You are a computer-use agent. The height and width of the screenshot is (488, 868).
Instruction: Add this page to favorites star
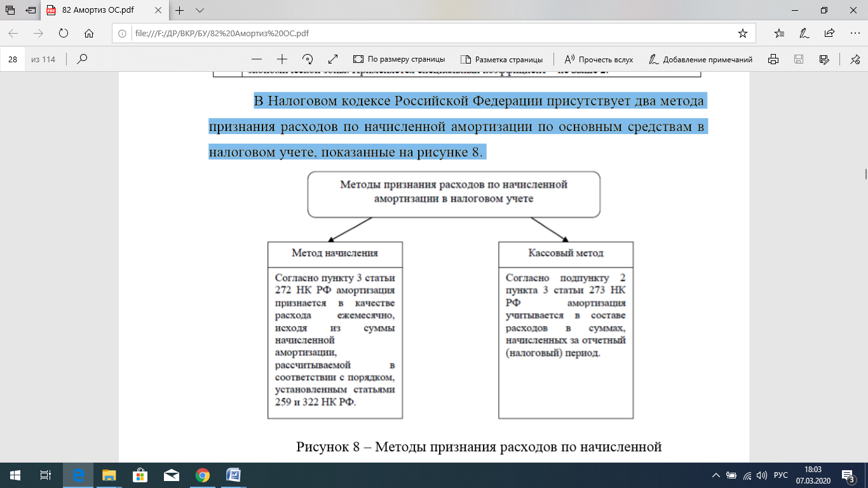742,34
